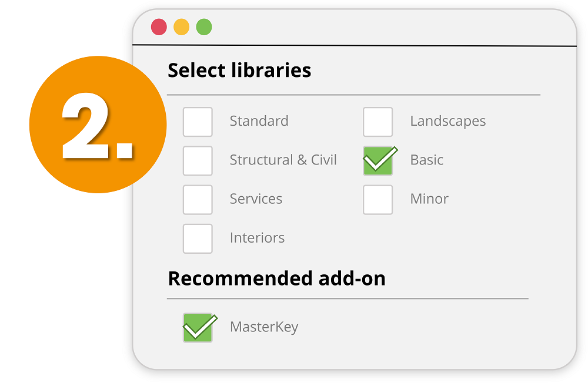Click the red close window dot
This screenshot has width=588, height=383.
click(x=159, y=27)
